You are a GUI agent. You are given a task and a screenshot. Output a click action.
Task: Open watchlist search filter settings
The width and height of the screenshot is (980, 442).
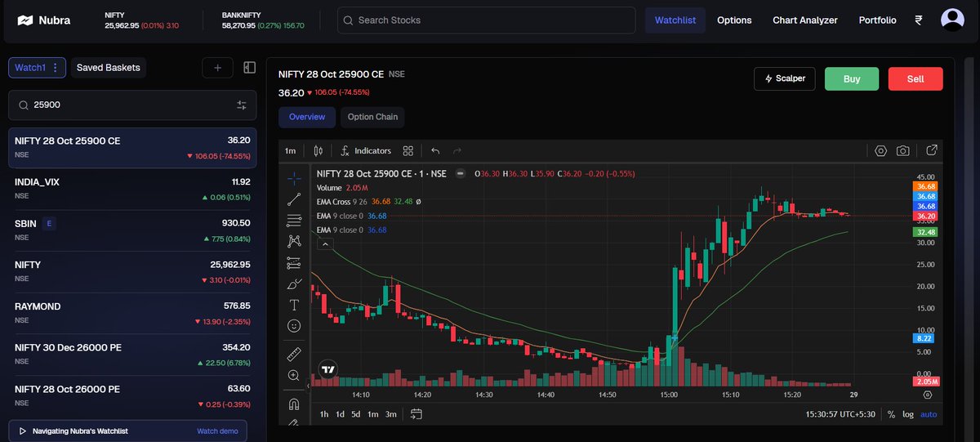pyautogui.click(x=242, y=105)
